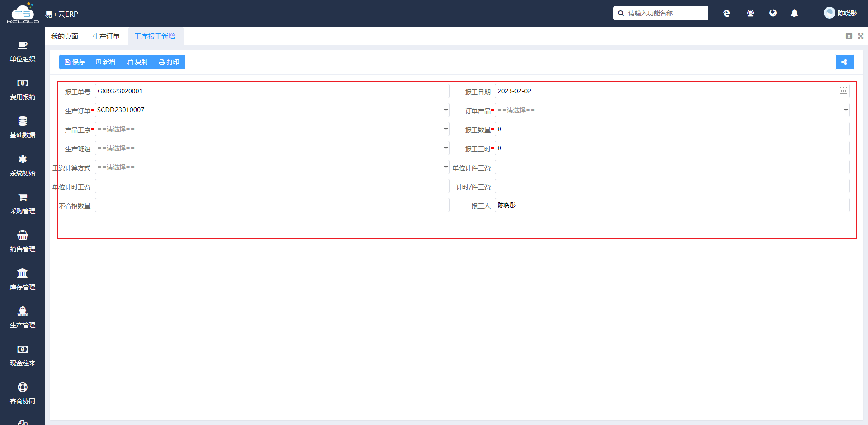Go to 基础数据 sidebar icon
This screenshot has width=868, height=425.
pyautogui.click(x=23, y=121)
